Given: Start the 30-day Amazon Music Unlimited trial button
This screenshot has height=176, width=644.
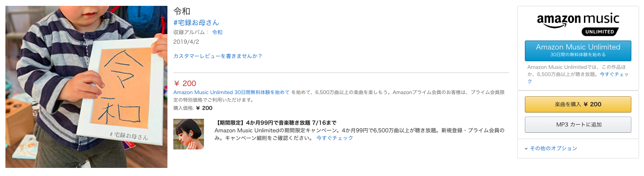Looking at the screenshot, I should [x=578, y=50].
